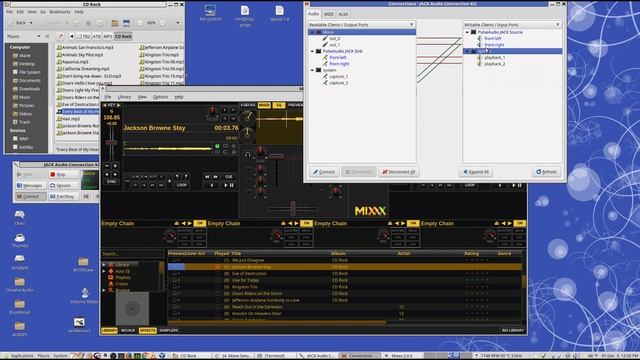Open Mixxx Library menu

point(124,97)
